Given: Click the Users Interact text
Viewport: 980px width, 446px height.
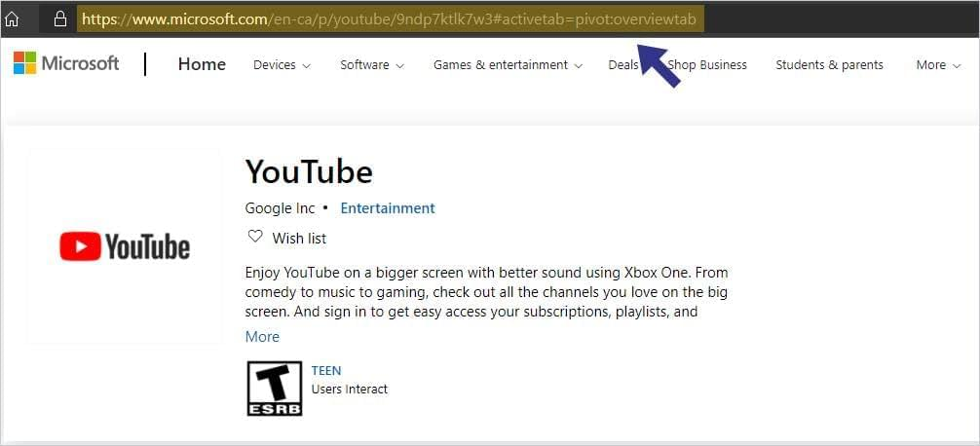Looking at the screenshot, I should [350, 390].
